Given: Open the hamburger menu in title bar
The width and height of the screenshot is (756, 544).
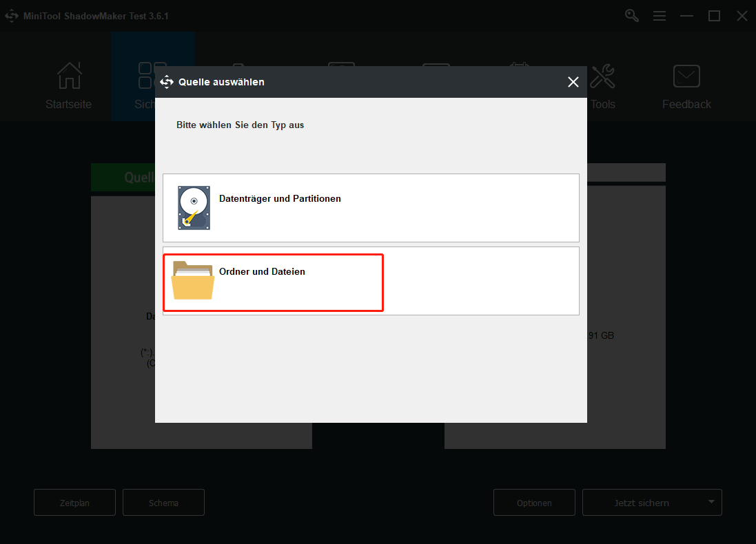Looking at the screenshot, I should pyautogui.click(x=660, y=15).
